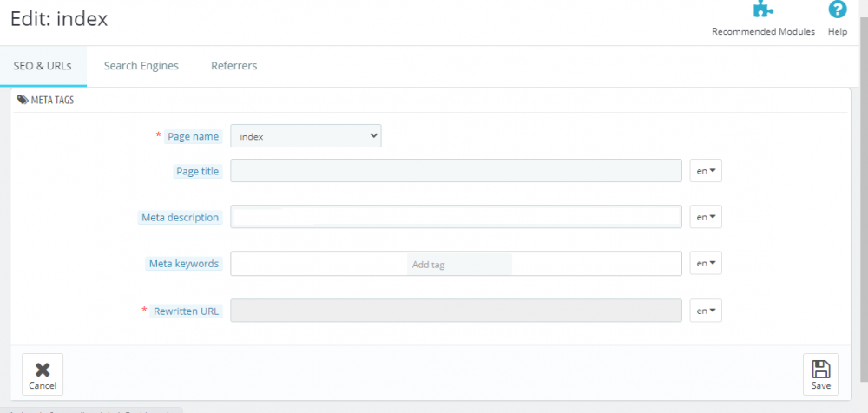Expand Meta keywords language selector
Viewport: 868px width, 413px height.
pos(706,263)
